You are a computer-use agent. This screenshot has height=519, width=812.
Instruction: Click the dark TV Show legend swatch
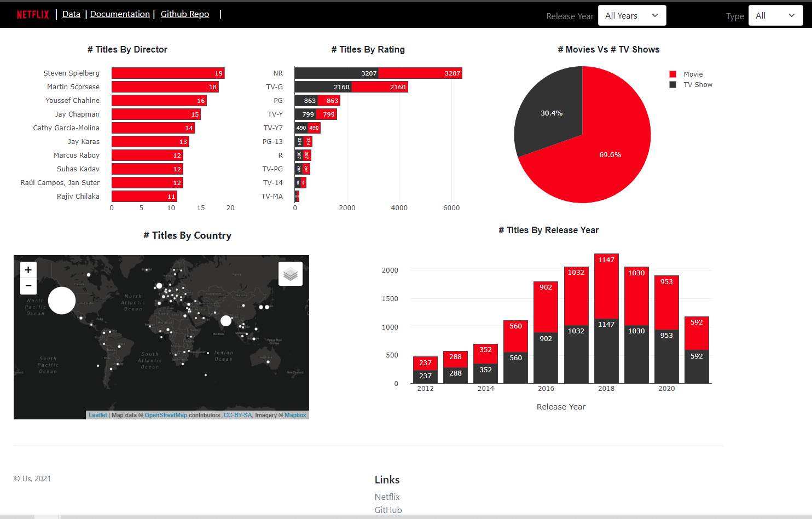(x=672, y=84)
